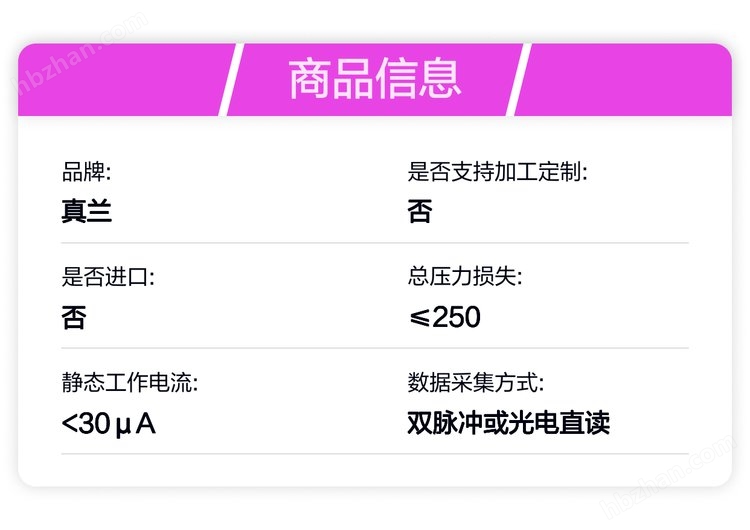
Task: Select the 双脉冲或光电直读 value
Action: pos(508,423)
